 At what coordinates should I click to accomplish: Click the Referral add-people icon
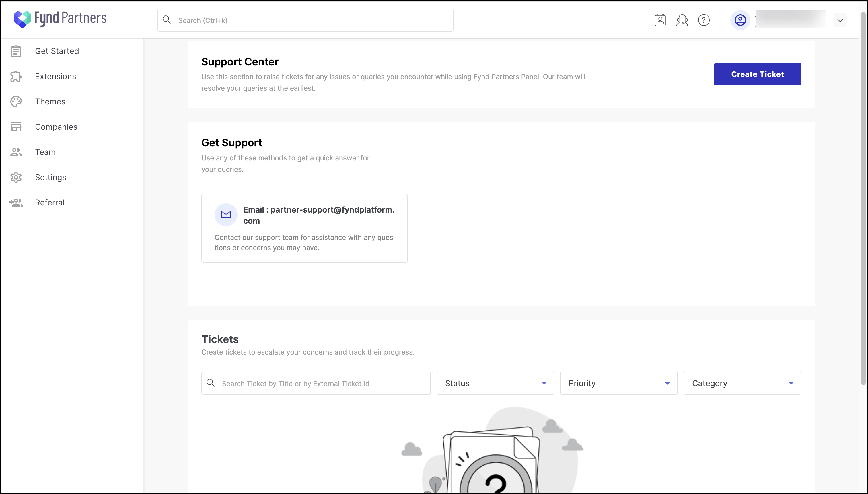[16, 203]
